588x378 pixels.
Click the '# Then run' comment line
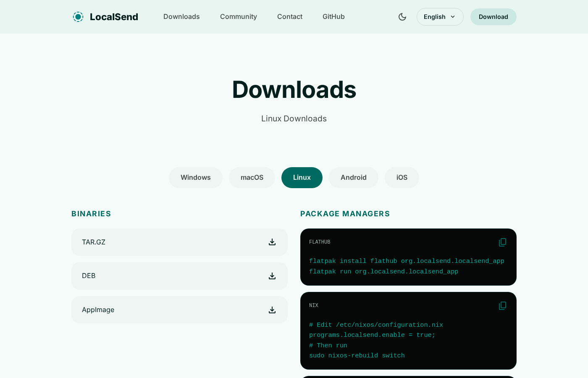click(x=328, y=346)
